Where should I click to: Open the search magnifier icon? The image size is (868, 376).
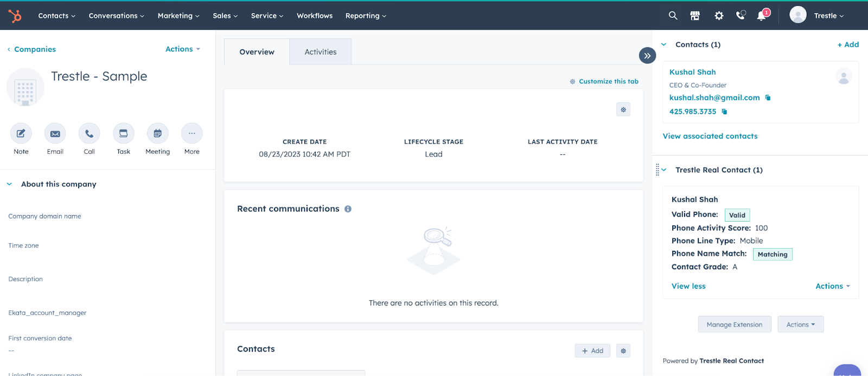click(673, 16)
